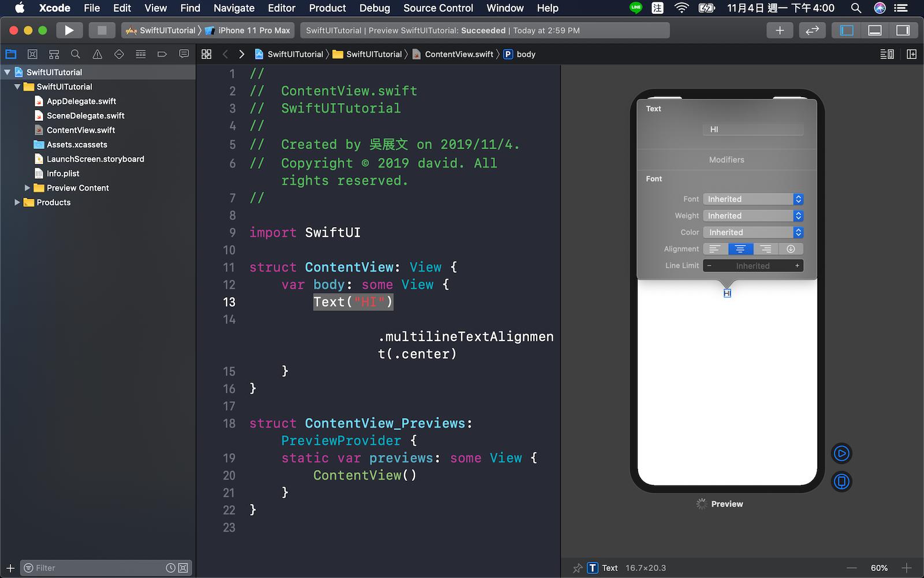Collapse the SwiftUITutorial project root
The image size is (924, 578).
tap(8, 72)
